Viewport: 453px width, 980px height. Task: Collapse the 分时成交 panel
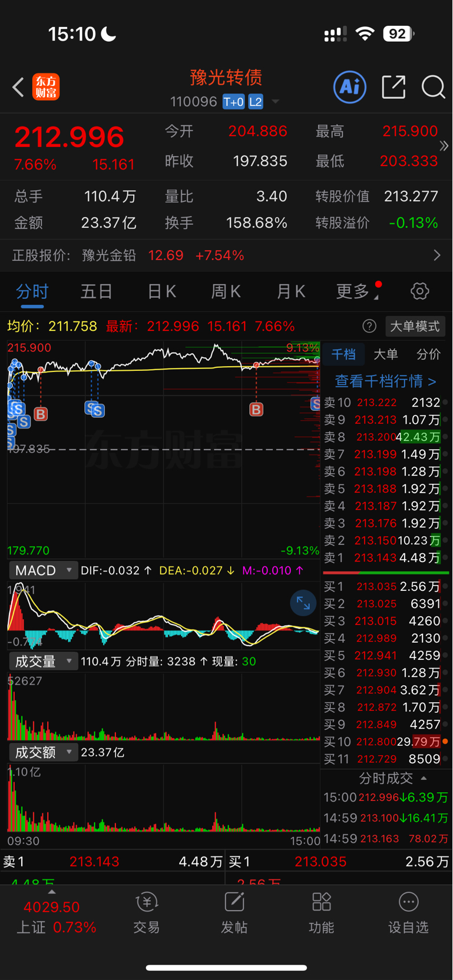(424, 778)
